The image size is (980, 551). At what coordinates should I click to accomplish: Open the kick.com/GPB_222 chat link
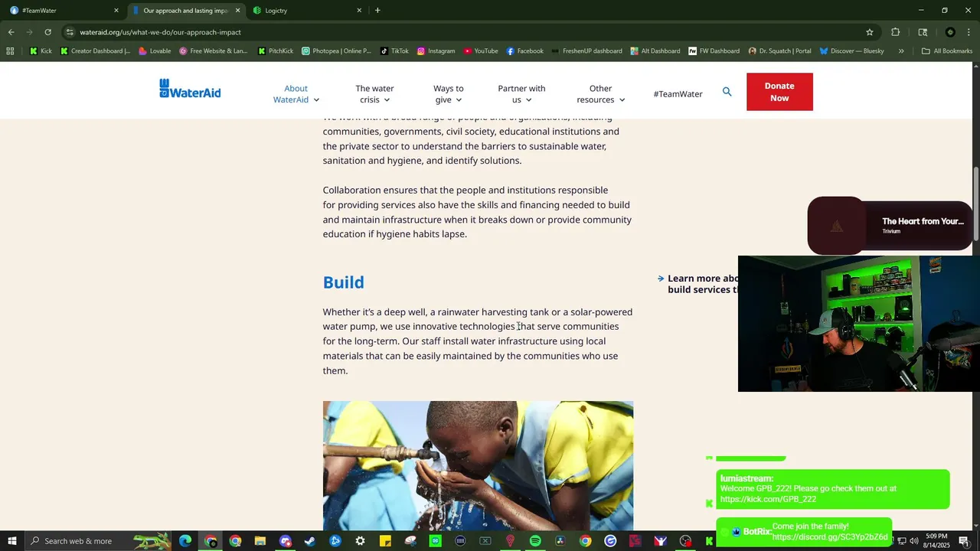click(x=768, y=500)
